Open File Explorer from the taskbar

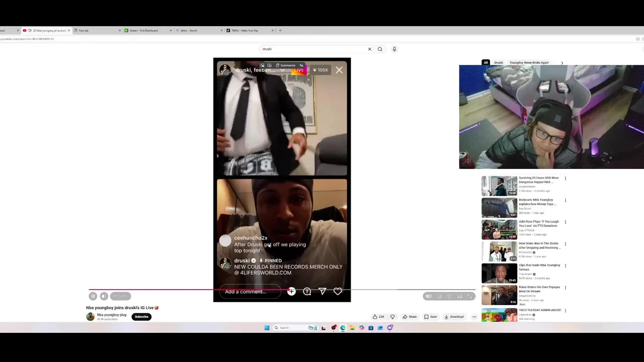(352, 328)
